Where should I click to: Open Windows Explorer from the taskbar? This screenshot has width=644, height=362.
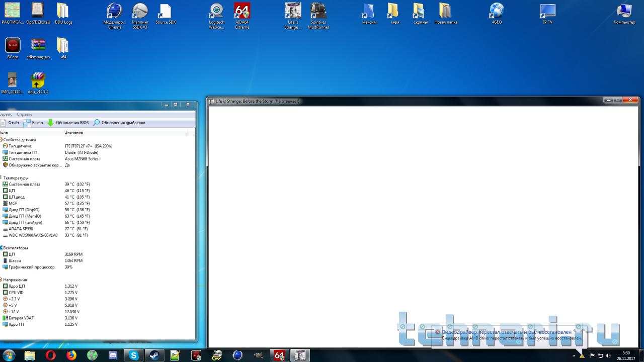tap(30, 355)
